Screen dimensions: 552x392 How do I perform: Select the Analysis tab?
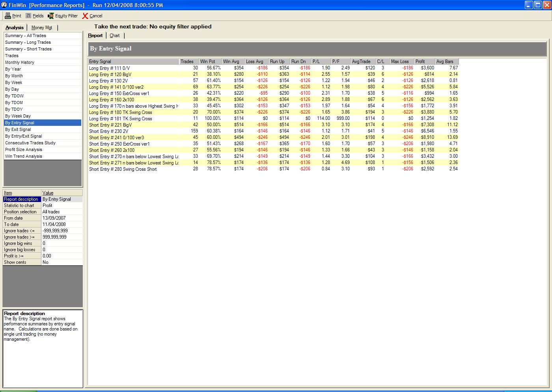(15, 28)
